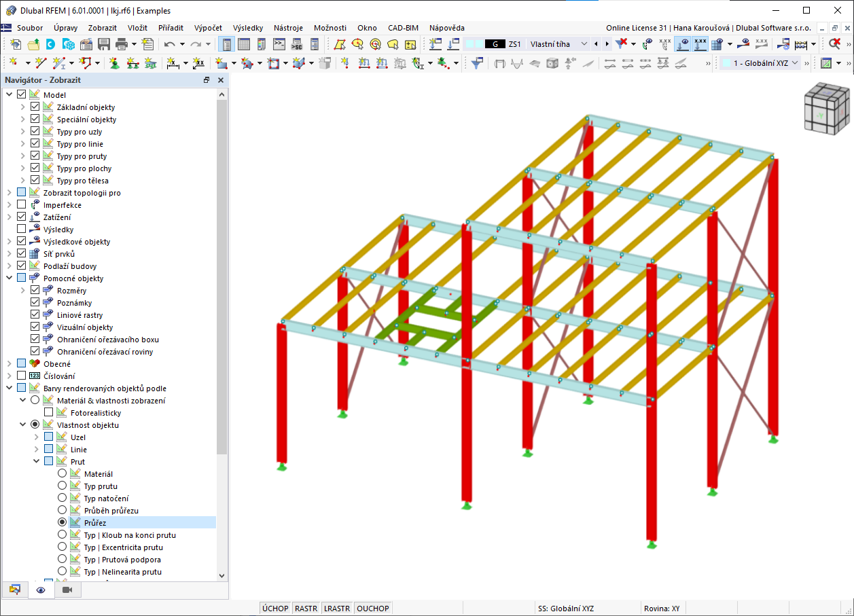Toggle the Imperfekce checkbox
The image size is (854, 616).
[x=22, y=205]
